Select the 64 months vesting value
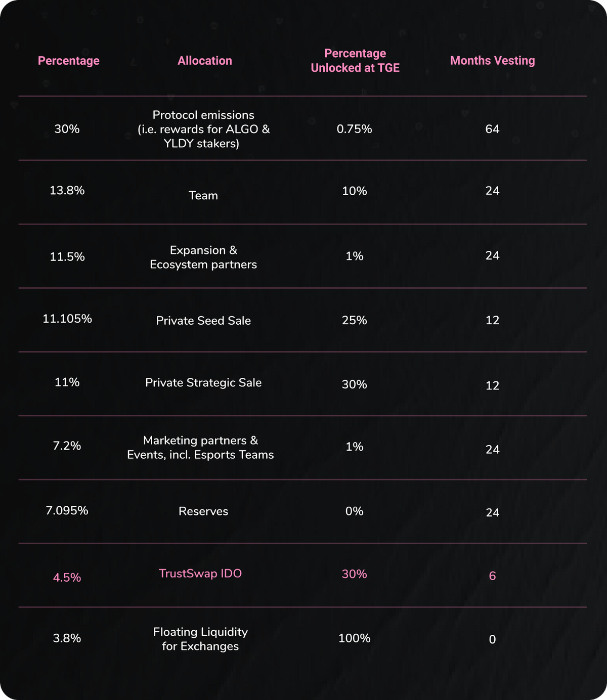Screen dimensions: 607x700 tap(492, 129)
